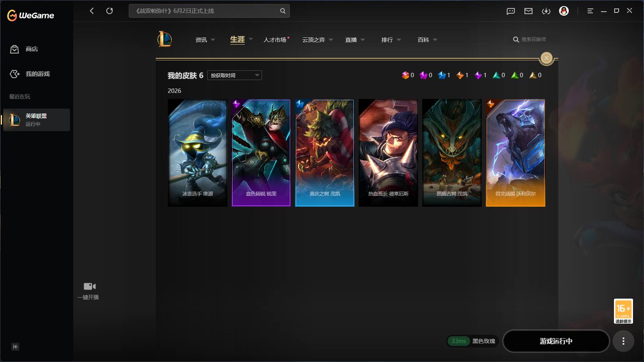Screen dimensions: 644x362
Task: Click the blue pentagon gem counter icon
Action: (442, 75)
